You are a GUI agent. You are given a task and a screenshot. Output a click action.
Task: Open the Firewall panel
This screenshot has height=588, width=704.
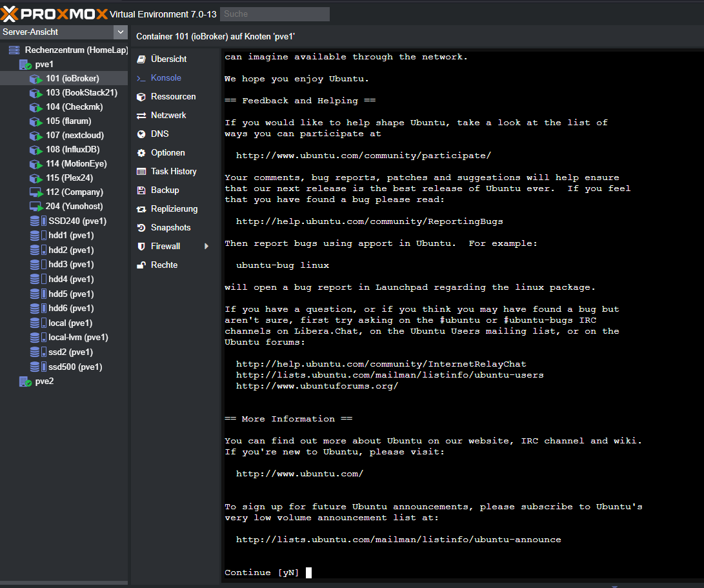coord(165,246)
